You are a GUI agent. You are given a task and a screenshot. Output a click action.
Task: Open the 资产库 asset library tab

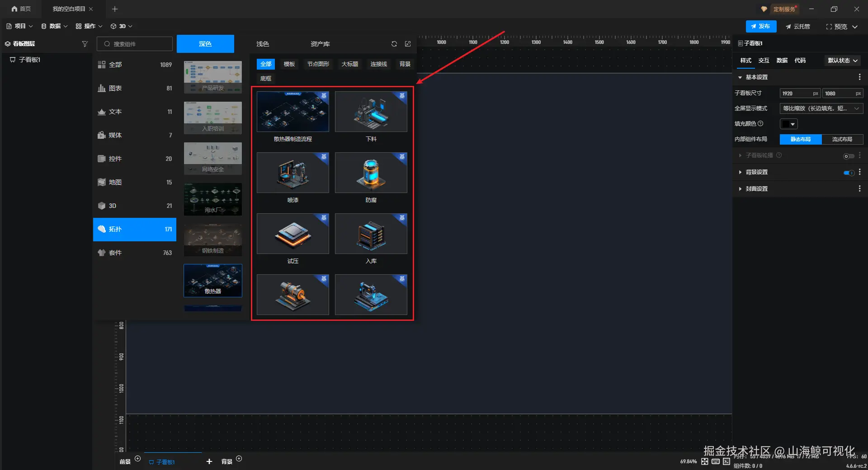(x=320, y=44)
